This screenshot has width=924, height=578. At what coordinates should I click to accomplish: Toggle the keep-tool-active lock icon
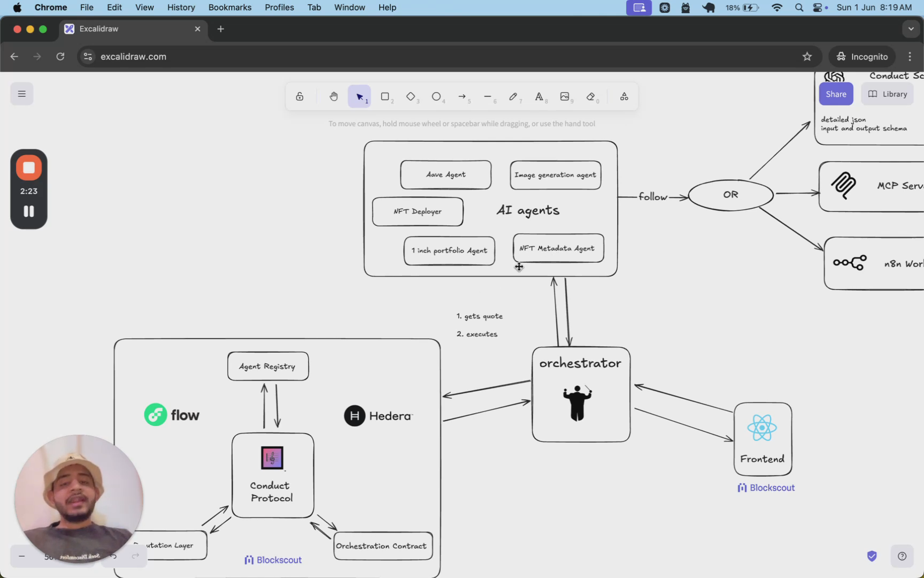point(299,96)
